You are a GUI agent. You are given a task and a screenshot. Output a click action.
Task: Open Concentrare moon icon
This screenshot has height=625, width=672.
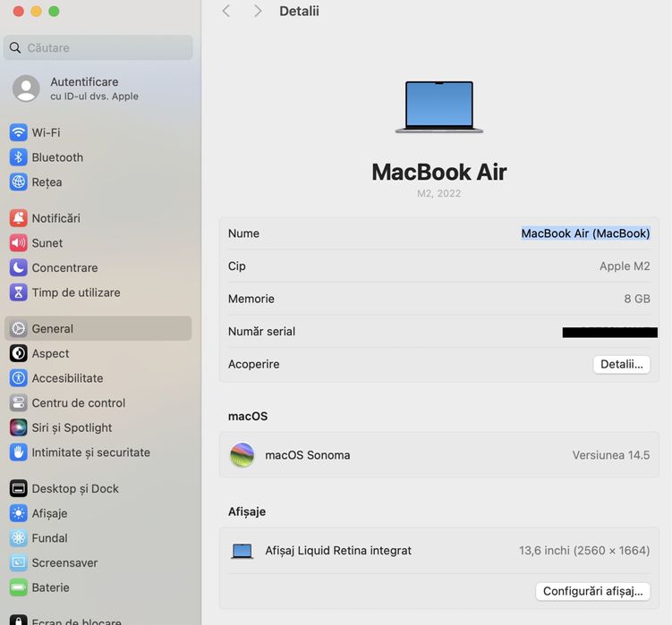tap(19, 267)
